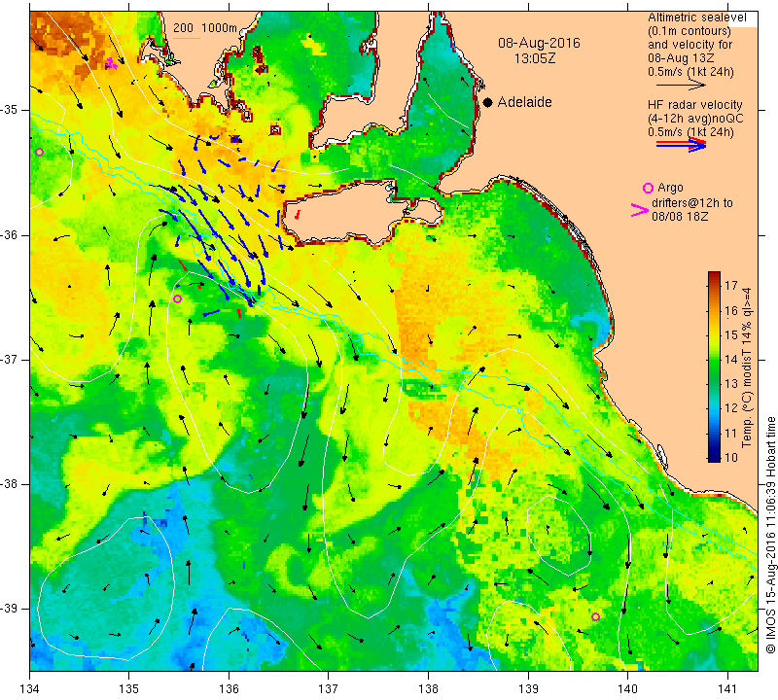Click colour bar label 12
Screen dimensions: 778x700
731,408
